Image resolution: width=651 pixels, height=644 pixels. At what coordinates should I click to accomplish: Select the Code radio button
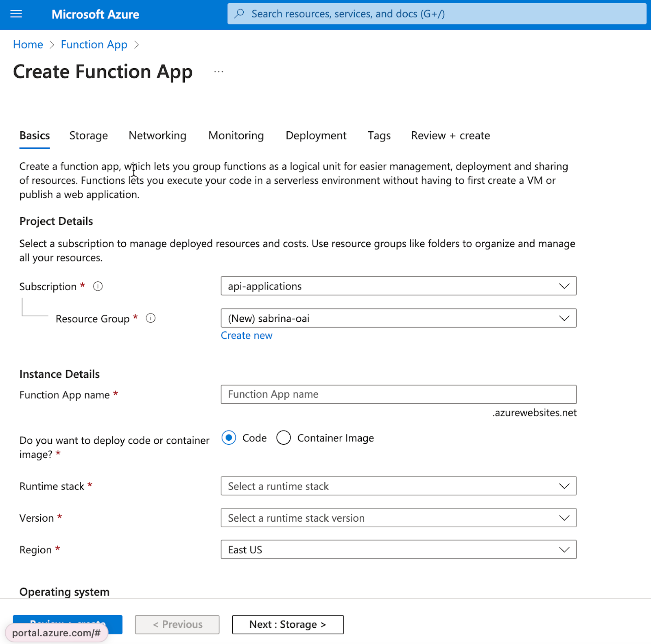(229, 438)
